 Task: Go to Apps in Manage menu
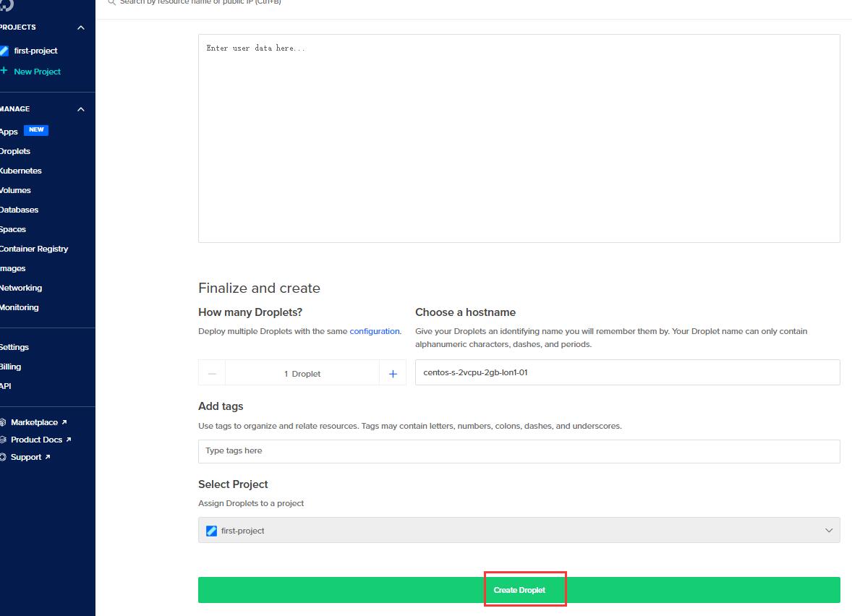[x=9, y=132]
